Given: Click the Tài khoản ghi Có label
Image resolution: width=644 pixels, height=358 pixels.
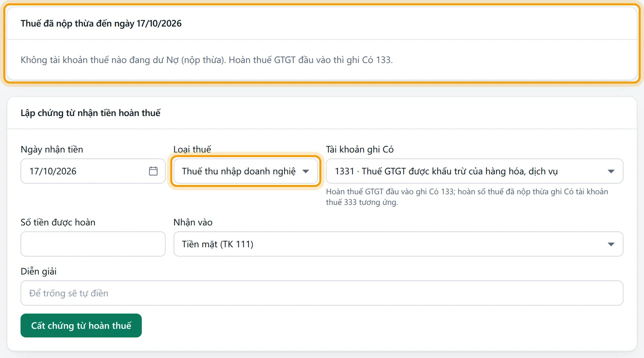Looking at the screenshot, I should 360,149.
